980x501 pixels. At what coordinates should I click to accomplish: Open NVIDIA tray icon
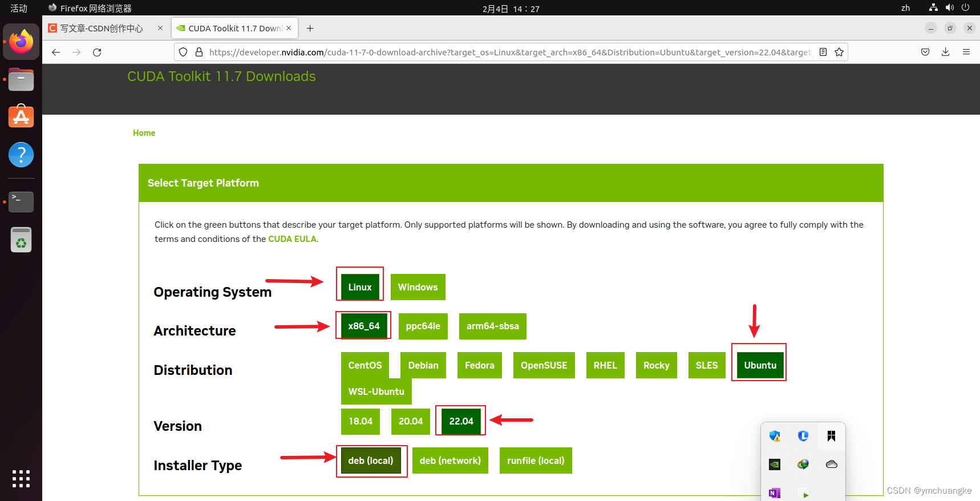click(x=775, y=464)
